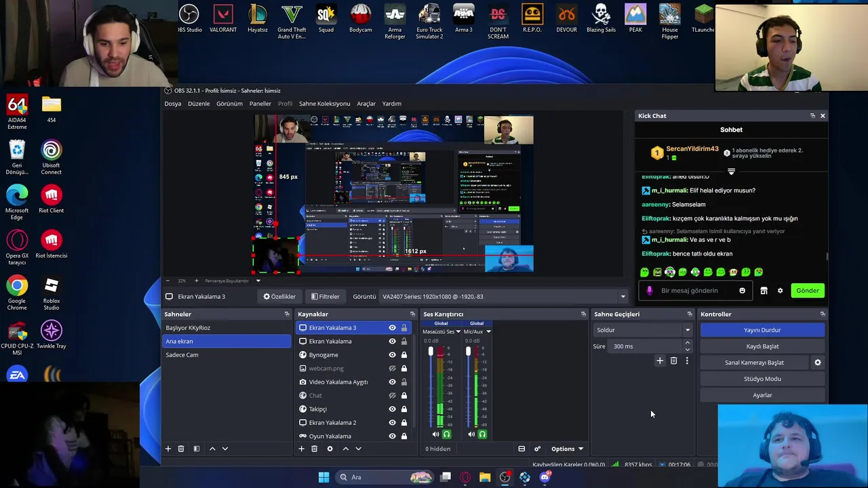Open source properties with the Kaynaklar gear icon
868x488 pixels.
[330, 449]
